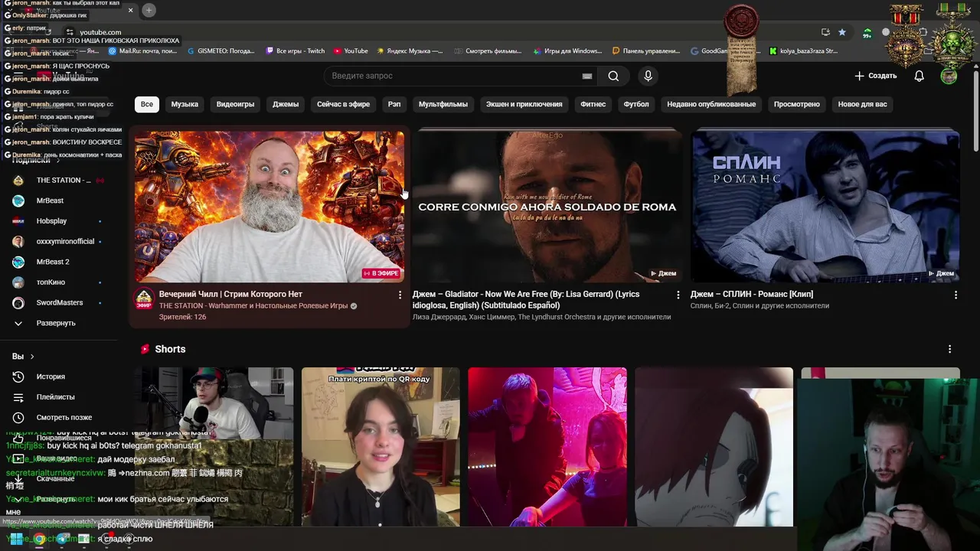Open options menu for Gladiator jam video

click(678, 295)
